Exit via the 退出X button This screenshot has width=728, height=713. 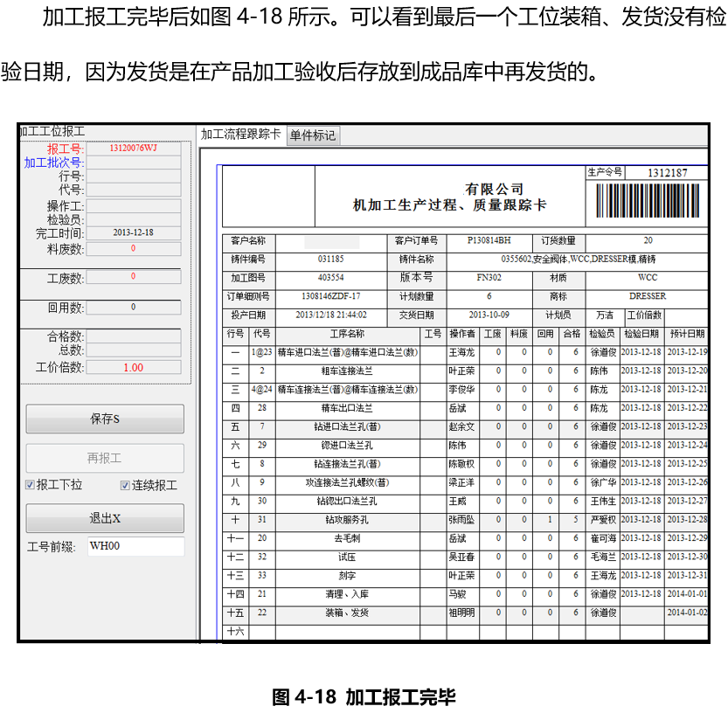(105, 518)
